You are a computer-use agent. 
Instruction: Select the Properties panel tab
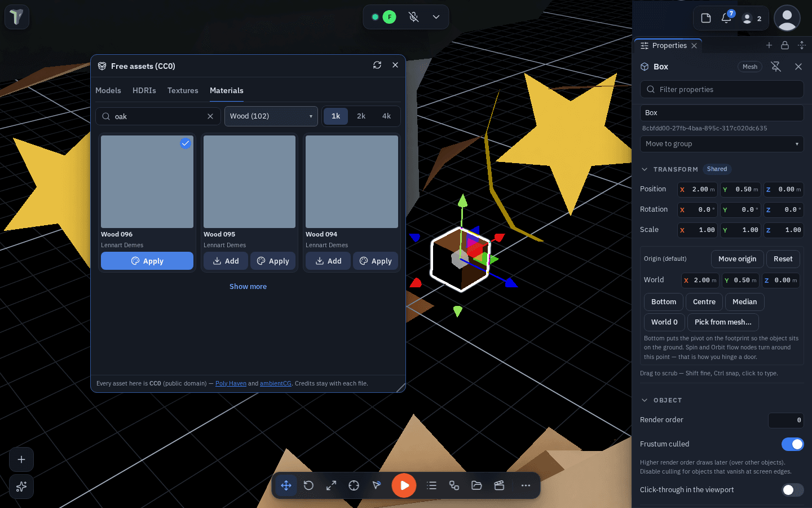[669, 46]
